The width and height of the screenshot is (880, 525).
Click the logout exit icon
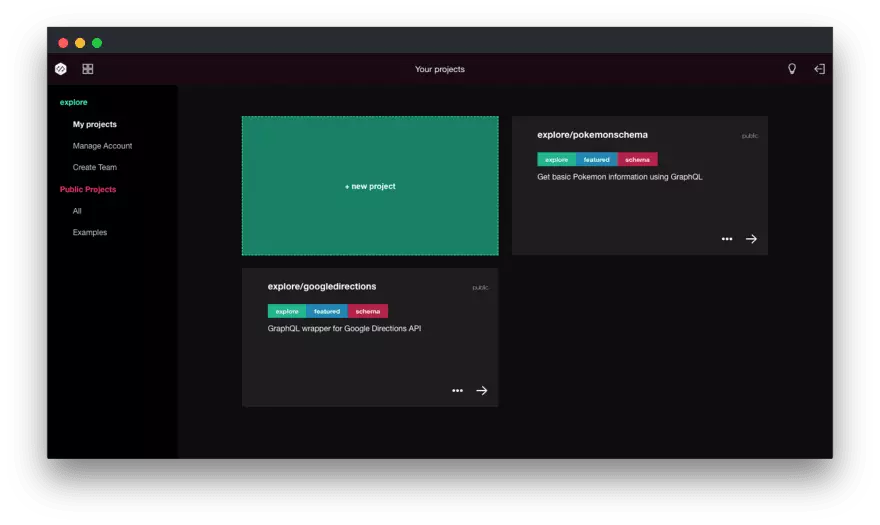pyautogui.click(x=819, y=69)
